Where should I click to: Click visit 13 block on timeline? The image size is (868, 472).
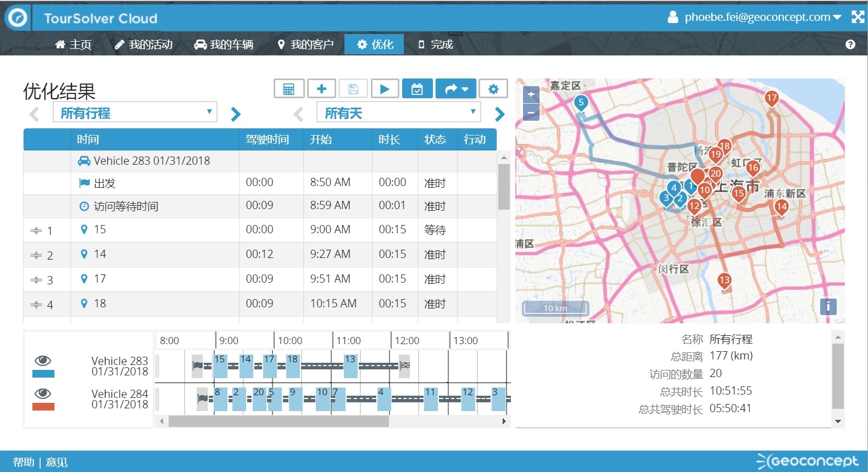coord(350,366)
